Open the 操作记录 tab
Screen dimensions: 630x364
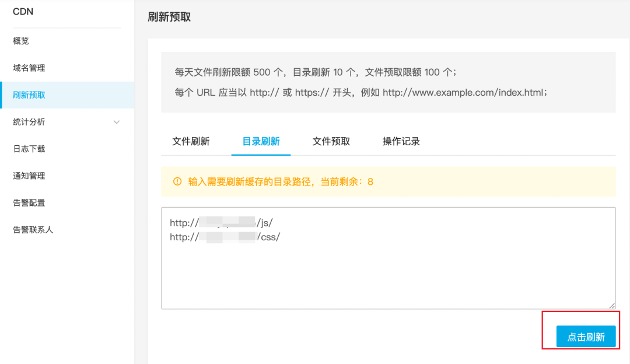point(401,141)
